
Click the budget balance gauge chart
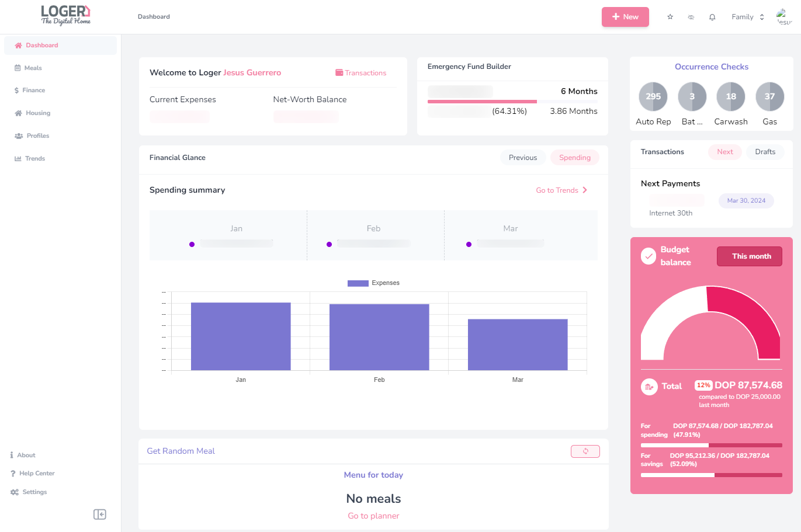coord(710,323)
